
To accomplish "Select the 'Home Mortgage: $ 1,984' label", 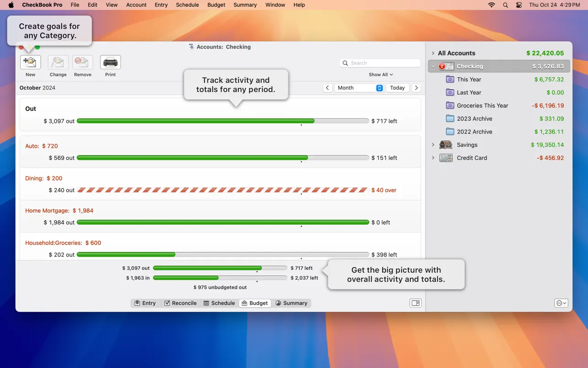I will tap(59, 211).
